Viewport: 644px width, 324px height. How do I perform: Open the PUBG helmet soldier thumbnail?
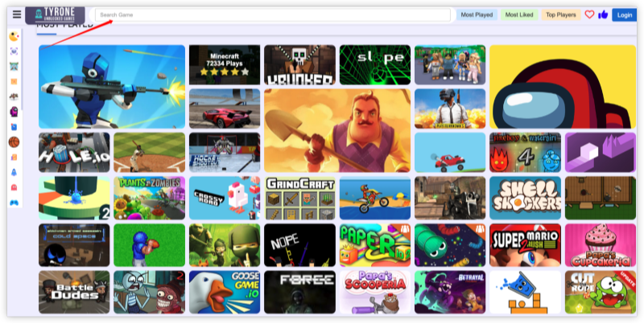pos(450,109)
